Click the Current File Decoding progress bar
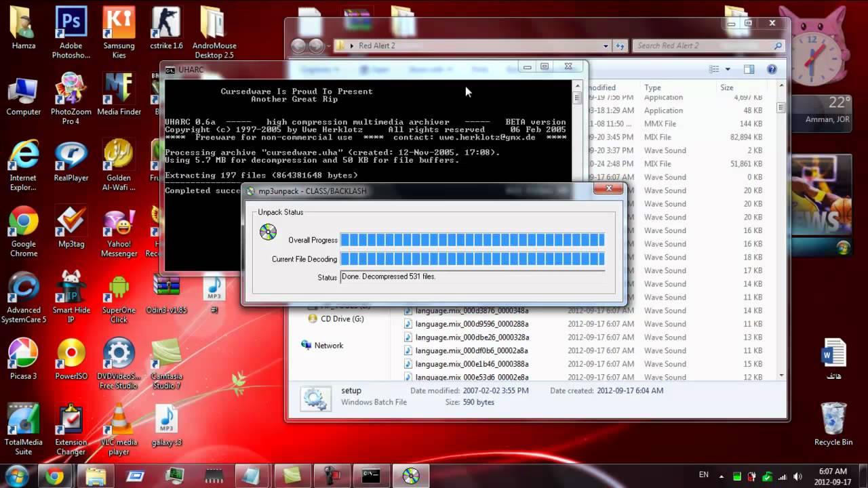This screenshot has height=488, width=868. tap(473, 258)
